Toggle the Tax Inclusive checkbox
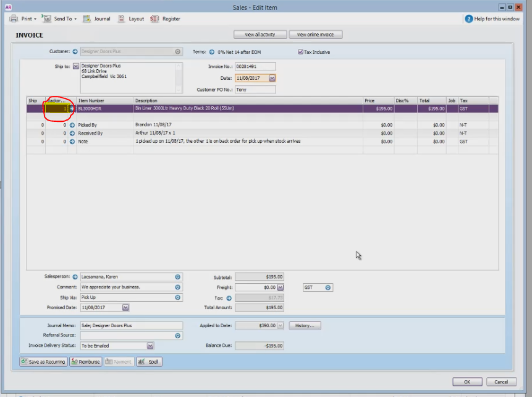The height and width of the screenshot is (397, 532). click(300, 52)
